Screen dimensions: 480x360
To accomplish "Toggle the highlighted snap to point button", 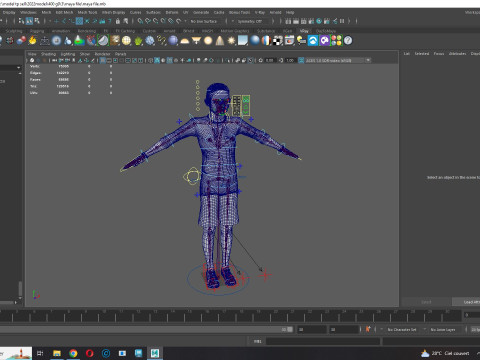I will coord(79,21).
